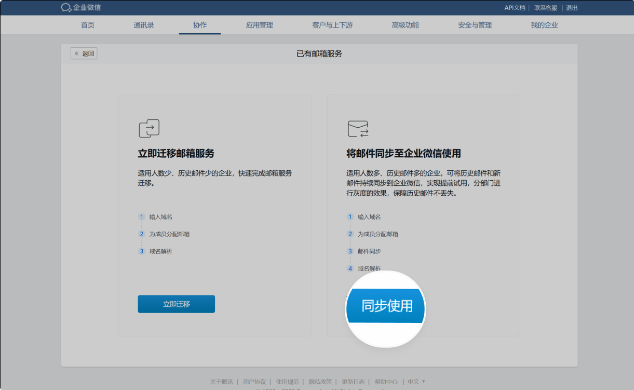This screenshot has width=634, height=390.
Task: Expand the 中文 language dropdown
Action: 416,382
